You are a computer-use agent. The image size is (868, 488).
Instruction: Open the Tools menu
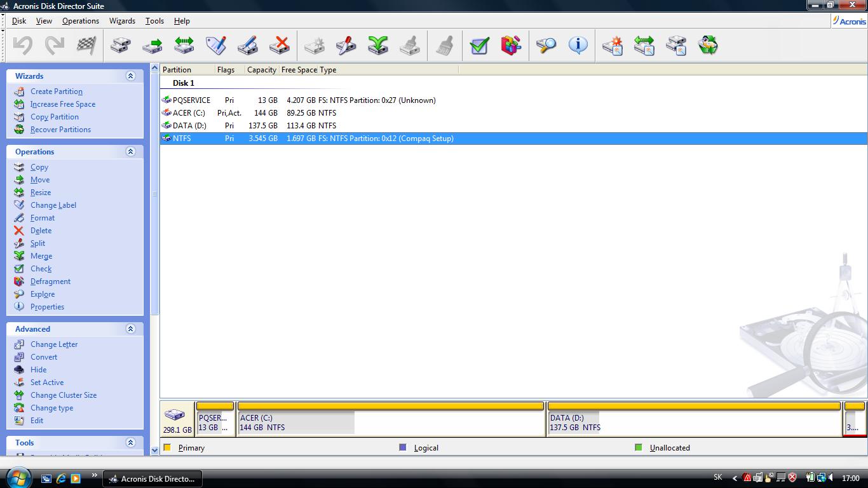(154, 20)
